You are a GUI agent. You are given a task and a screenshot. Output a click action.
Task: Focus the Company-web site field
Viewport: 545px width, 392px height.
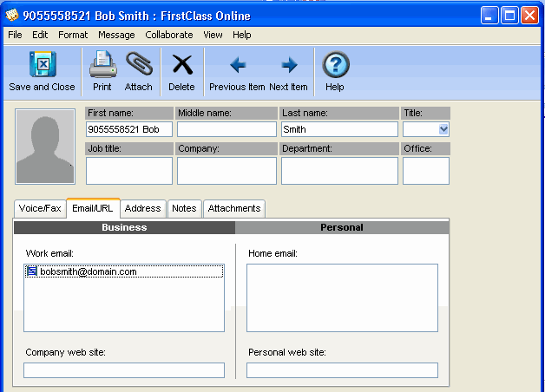[123, 370]
